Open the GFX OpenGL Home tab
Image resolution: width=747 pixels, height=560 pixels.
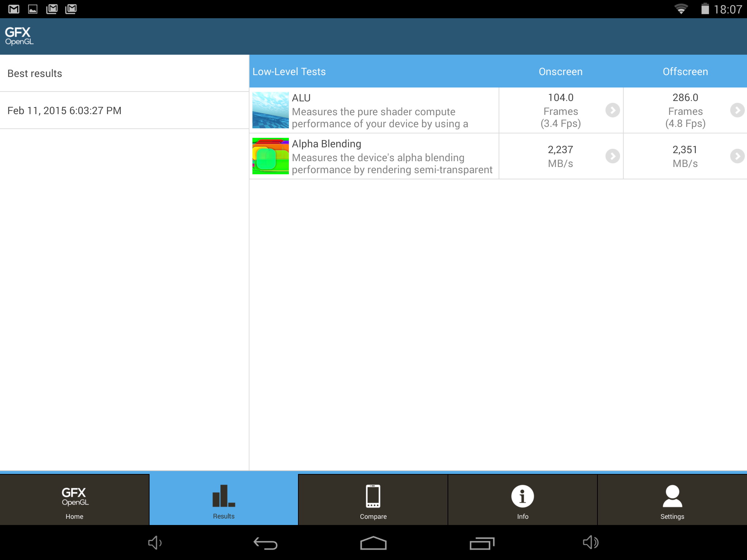tap(74, 499)
